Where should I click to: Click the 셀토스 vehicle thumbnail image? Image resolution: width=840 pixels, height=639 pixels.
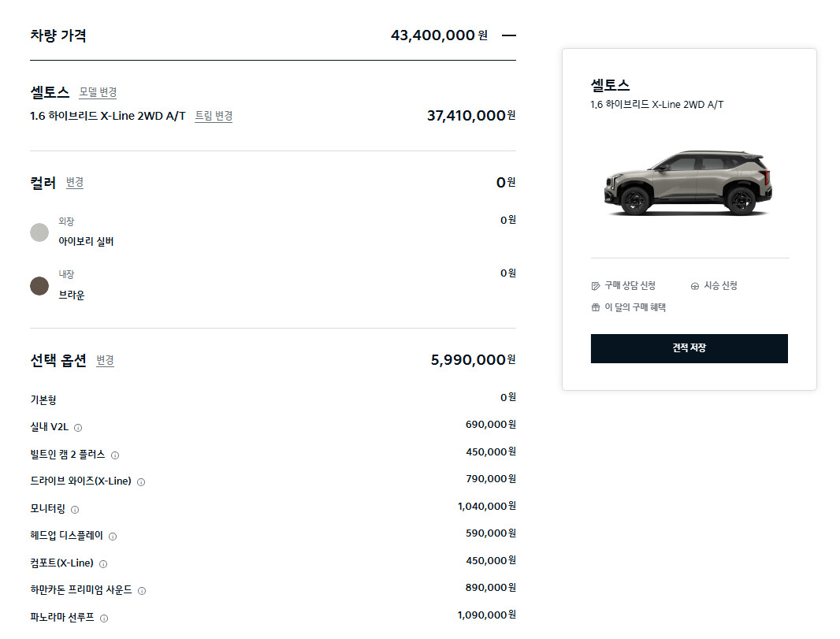click(684, 183)
